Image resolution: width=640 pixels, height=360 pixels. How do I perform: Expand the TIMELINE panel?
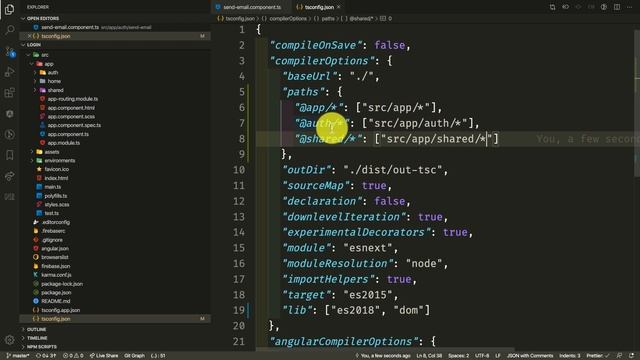(37, 338)
